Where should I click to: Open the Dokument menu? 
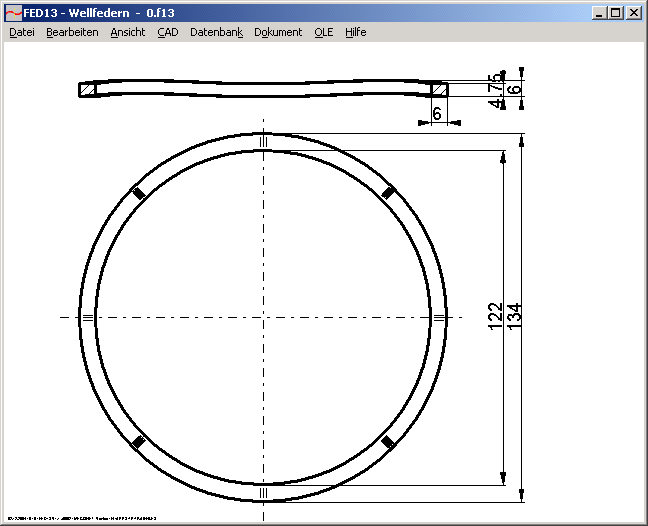click(278, 32)
